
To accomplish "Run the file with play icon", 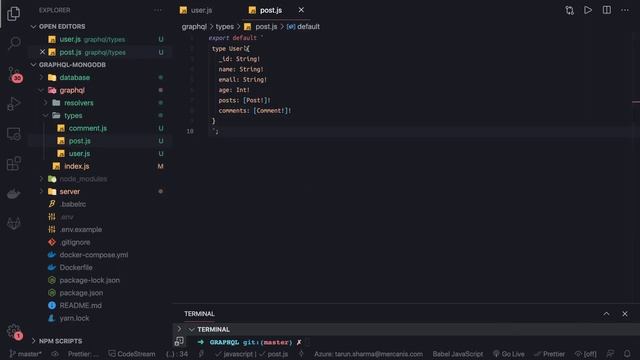I will (588, 10).
